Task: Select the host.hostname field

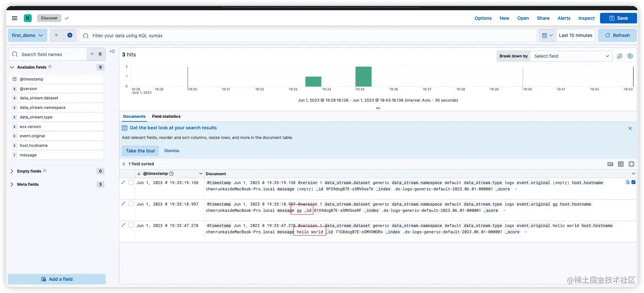Action: tap(56, 145)
